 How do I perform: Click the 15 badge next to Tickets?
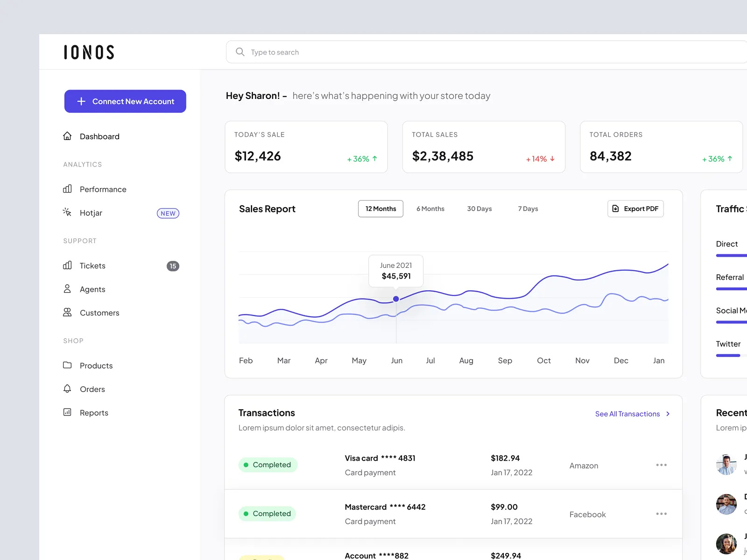173,266
